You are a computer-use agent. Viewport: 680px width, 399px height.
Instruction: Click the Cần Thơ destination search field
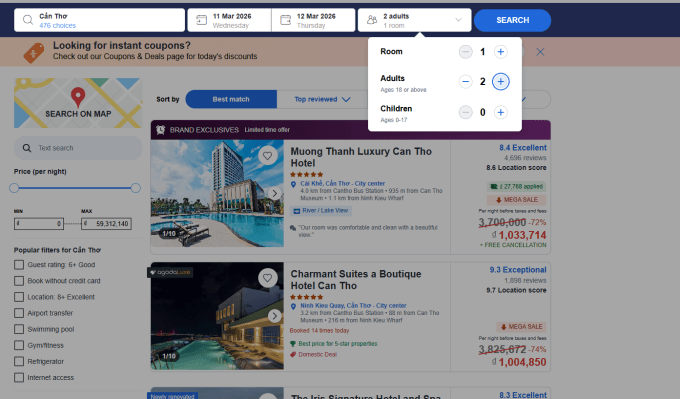99,20
